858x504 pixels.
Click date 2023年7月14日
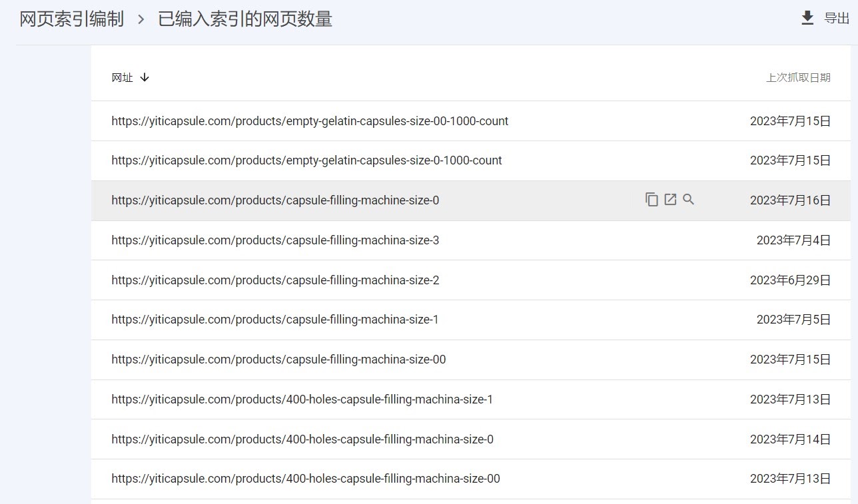[x=790, y=439]
